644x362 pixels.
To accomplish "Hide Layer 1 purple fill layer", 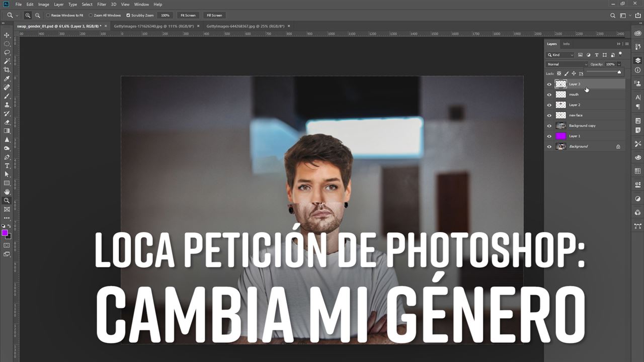I will point(549,136).
